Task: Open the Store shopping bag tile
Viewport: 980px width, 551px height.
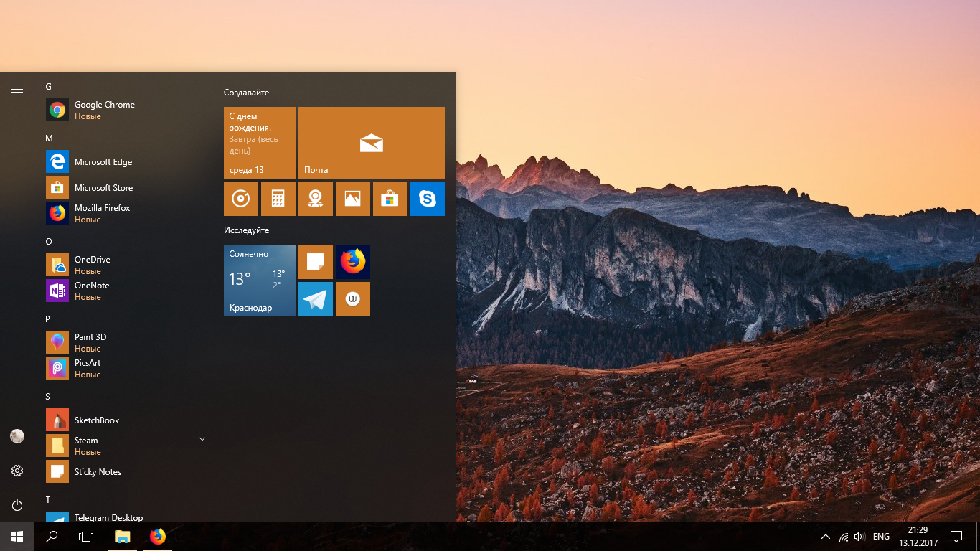Action: tap(390, 199)
